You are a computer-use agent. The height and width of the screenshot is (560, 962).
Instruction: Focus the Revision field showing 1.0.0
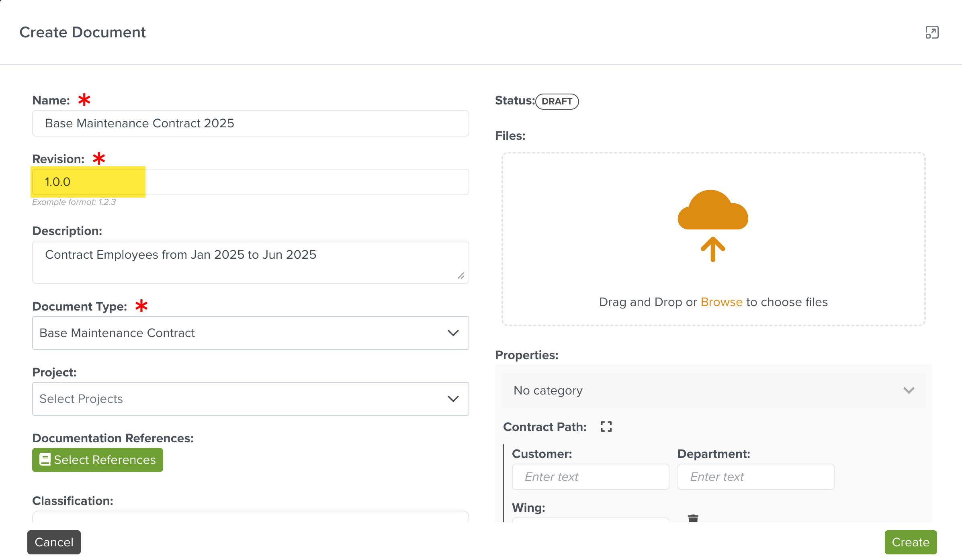pyautogui.click(x=250, y=182)
